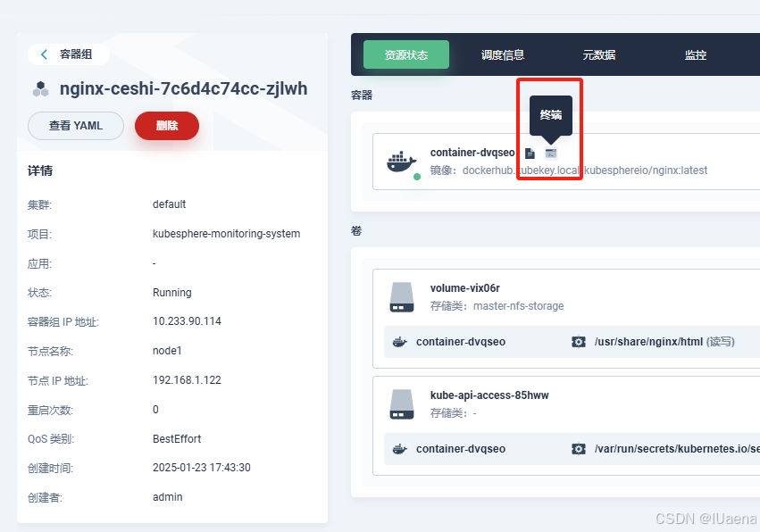Viewport: 760px width, 532px height.
Task: Click cluster value default
Action: 169,204
